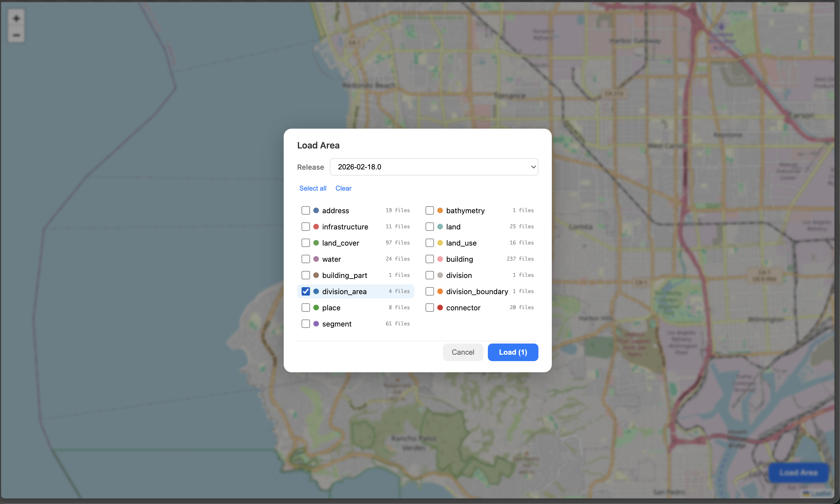Zoom out on the map
The height and width of the screenshot is (504, 840).
coord(16,35)
